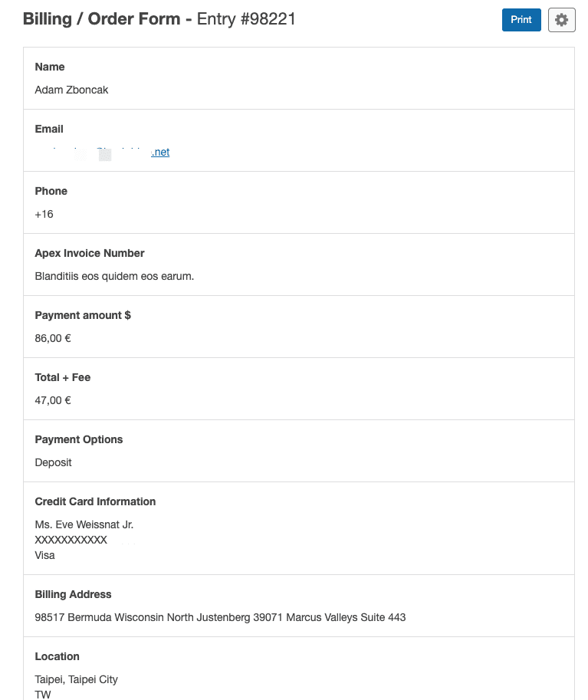This screenshot has width=588, height=700.
Task: Click the Taipei, Taipei City location
Action: pyautogui.click(x=77, y=679)
